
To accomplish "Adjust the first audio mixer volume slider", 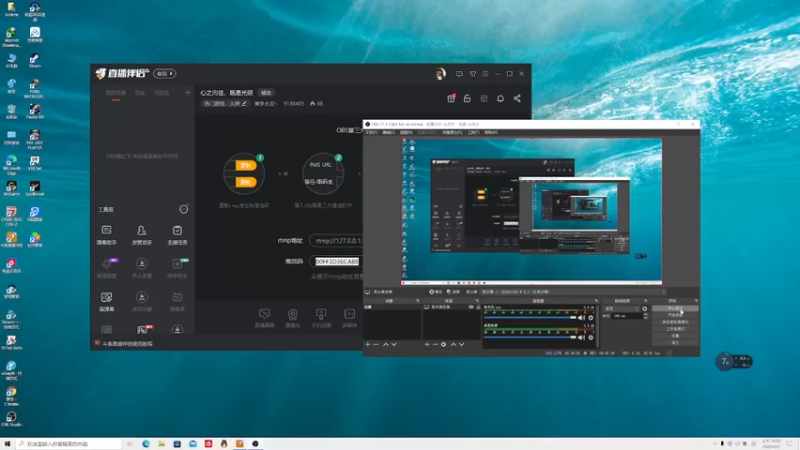I will (530, 318).
